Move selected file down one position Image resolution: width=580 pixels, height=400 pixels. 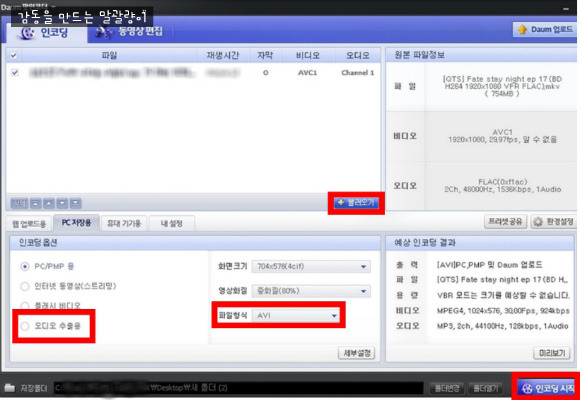point(62,203)
